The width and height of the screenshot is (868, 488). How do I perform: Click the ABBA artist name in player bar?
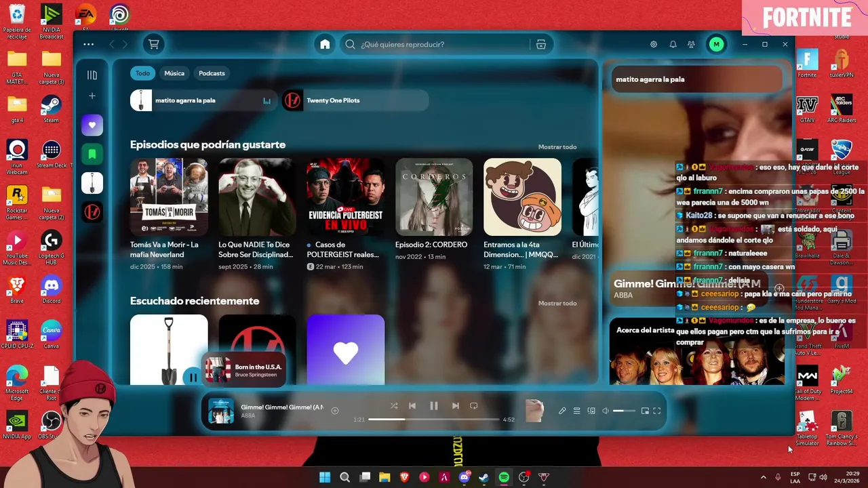pos(248,415)
